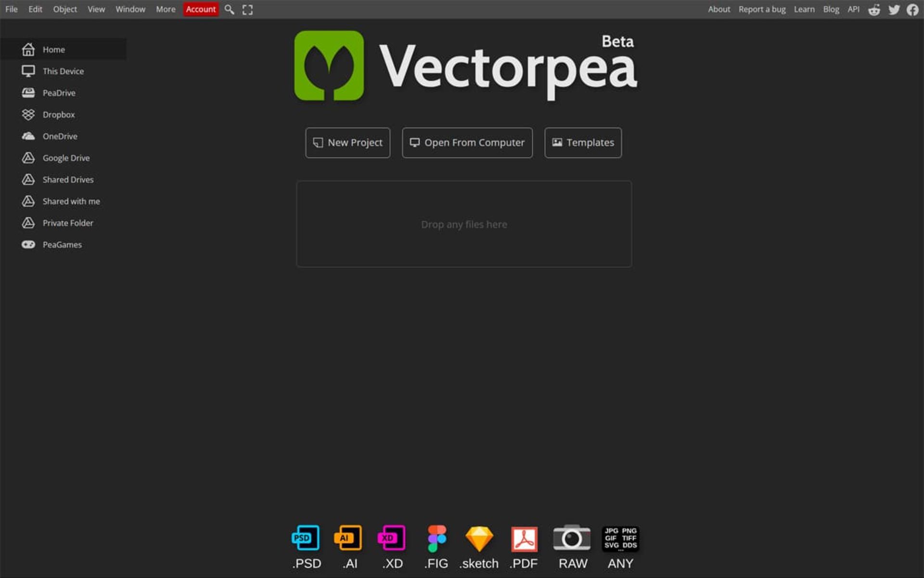The image size is (924, 578).
Task: Click the magnifier search icon
Action: (x=230, y=10)
